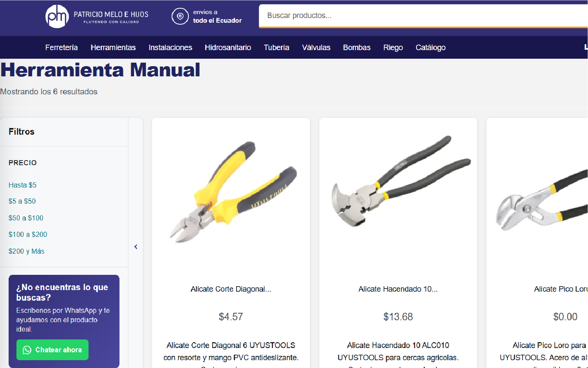
Task: Open the Bombas menu
Action: (x=357, y=47)
